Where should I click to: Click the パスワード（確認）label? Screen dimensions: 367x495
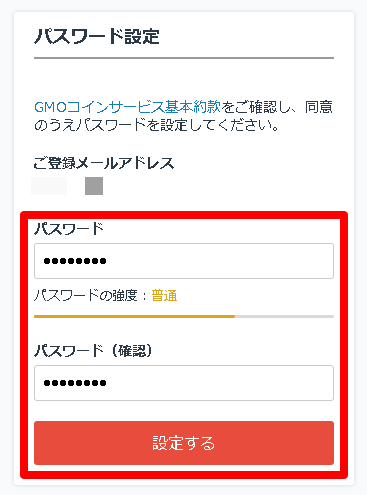[94, 351]
